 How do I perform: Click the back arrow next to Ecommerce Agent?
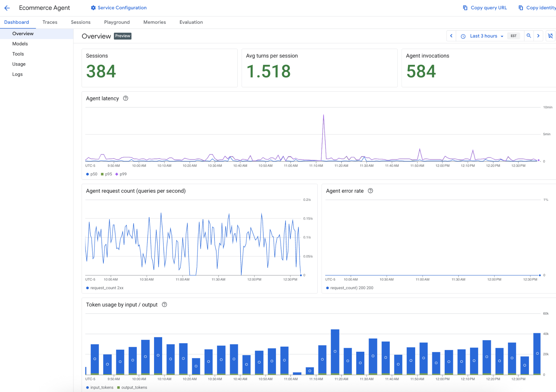[7, 8]
